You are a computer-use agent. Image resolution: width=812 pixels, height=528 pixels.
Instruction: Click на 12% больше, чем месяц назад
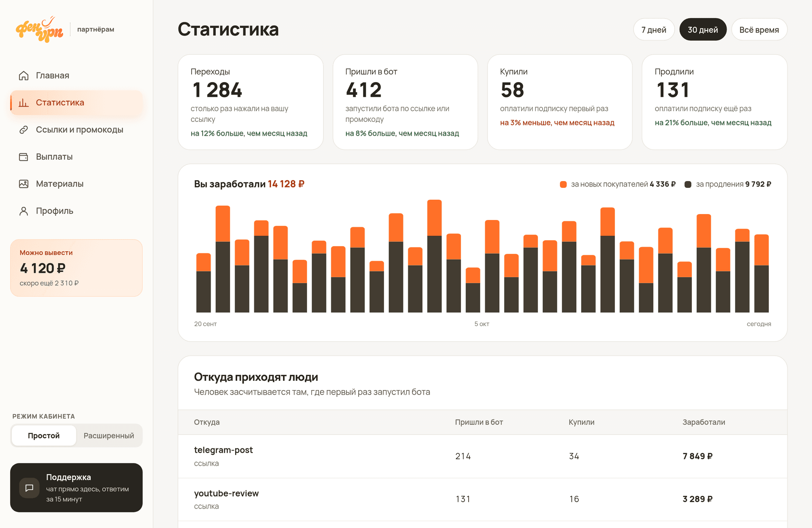tap(249, 133)
